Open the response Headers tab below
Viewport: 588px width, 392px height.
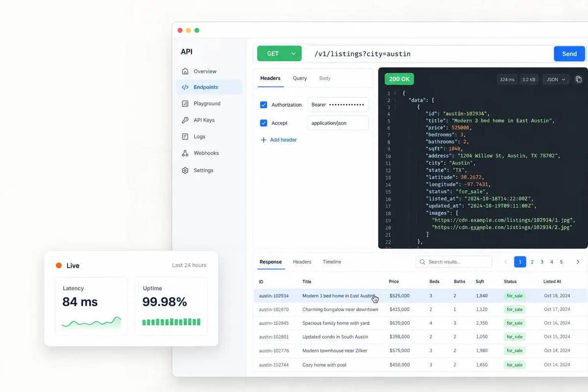pyautogui.click(x=302, y=262)
